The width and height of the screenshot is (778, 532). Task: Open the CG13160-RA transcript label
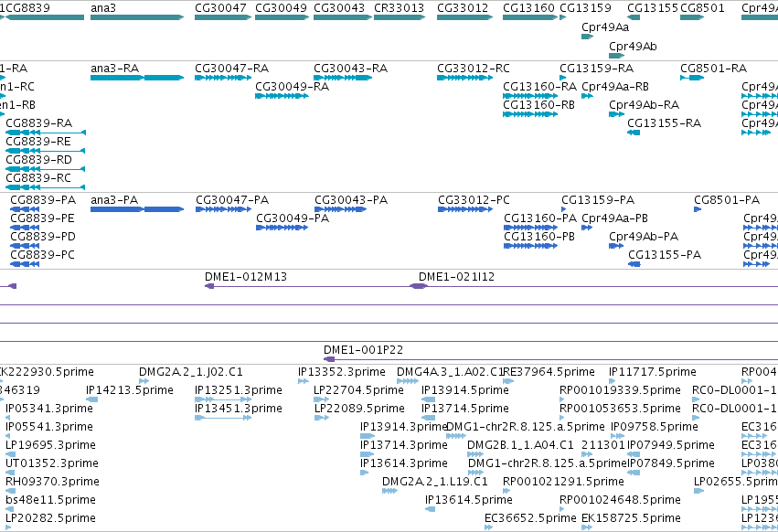[x=539, y=87]
